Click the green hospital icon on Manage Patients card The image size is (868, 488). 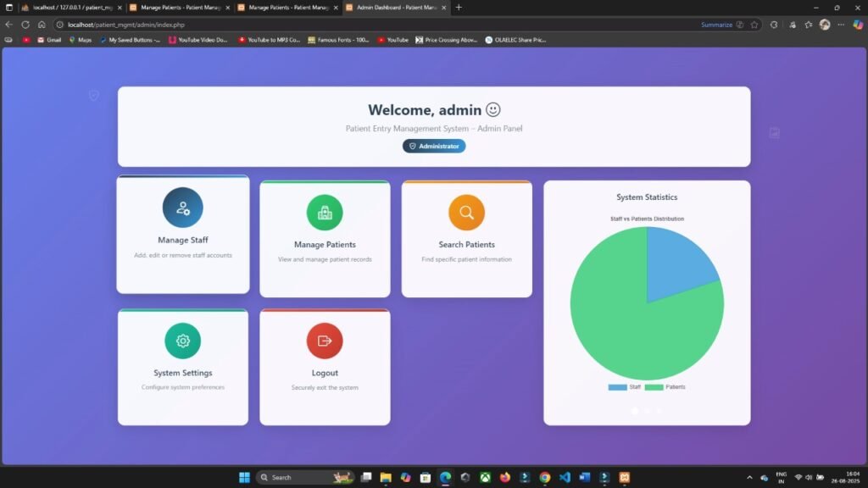point(325,213)
